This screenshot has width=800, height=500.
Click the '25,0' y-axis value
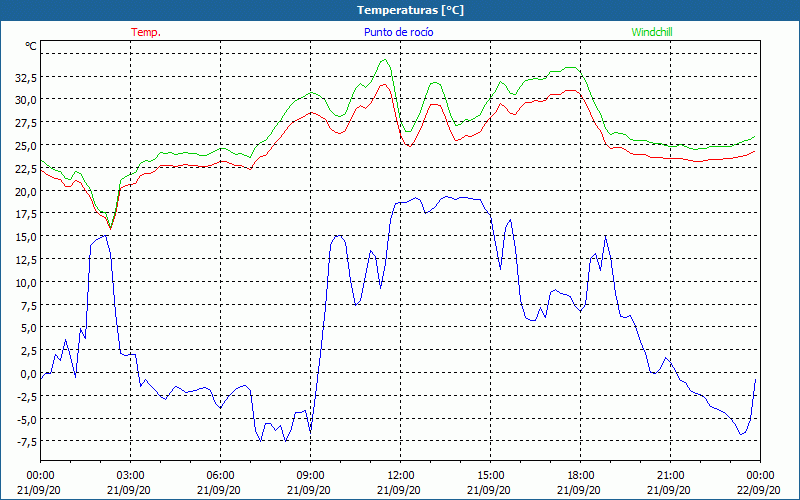pyautogui.click(x=26, y=146)
